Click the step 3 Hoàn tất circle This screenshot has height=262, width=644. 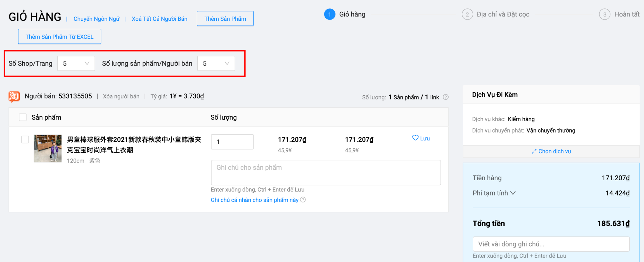(x=604, y=14)
